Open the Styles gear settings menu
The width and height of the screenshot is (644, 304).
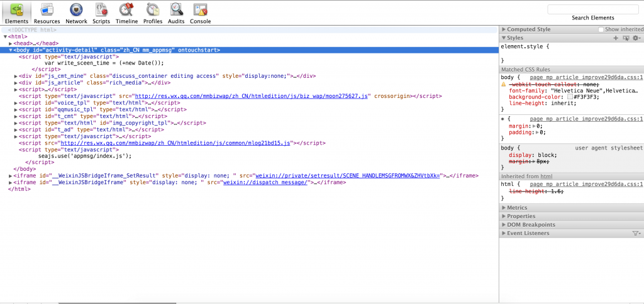click(636, 38)
